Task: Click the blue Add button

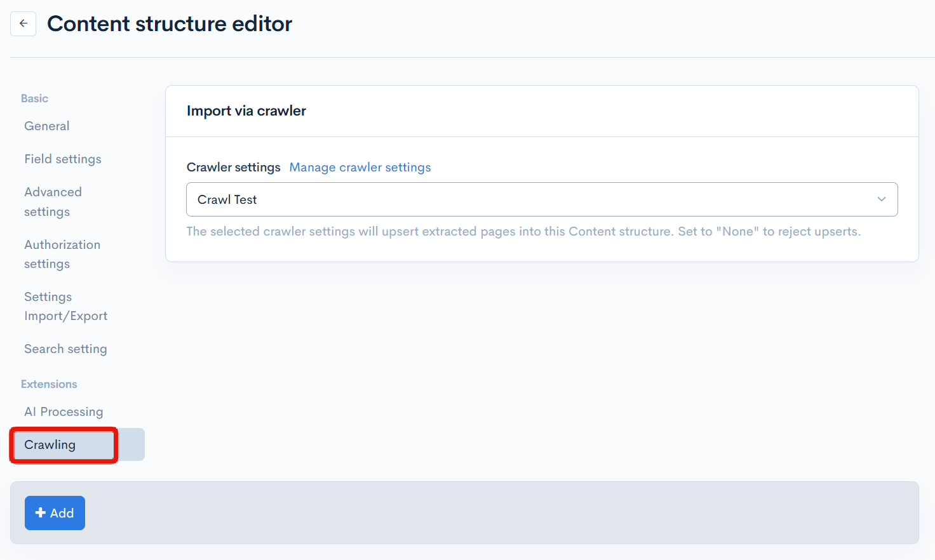Action: (55, 513)
